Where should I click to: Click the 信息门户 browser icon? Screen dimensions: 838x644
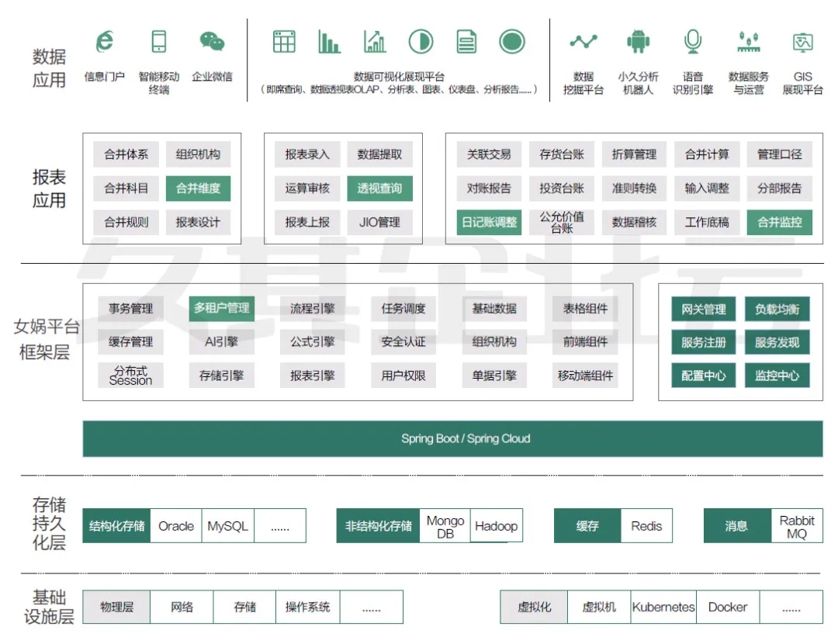(x=104, y=42)
